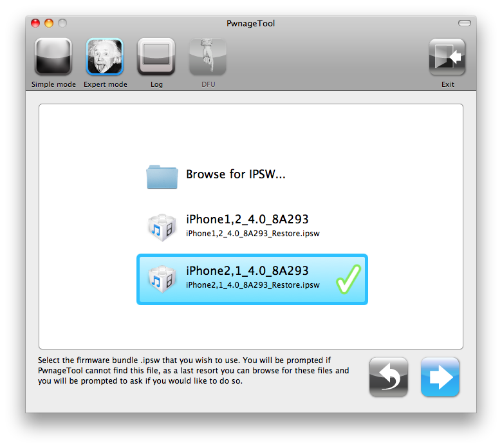Image resolution: width=502 pixels, height=448 pixels.
Task: Click the Log label under the toolbar
Action: (156, 84)
